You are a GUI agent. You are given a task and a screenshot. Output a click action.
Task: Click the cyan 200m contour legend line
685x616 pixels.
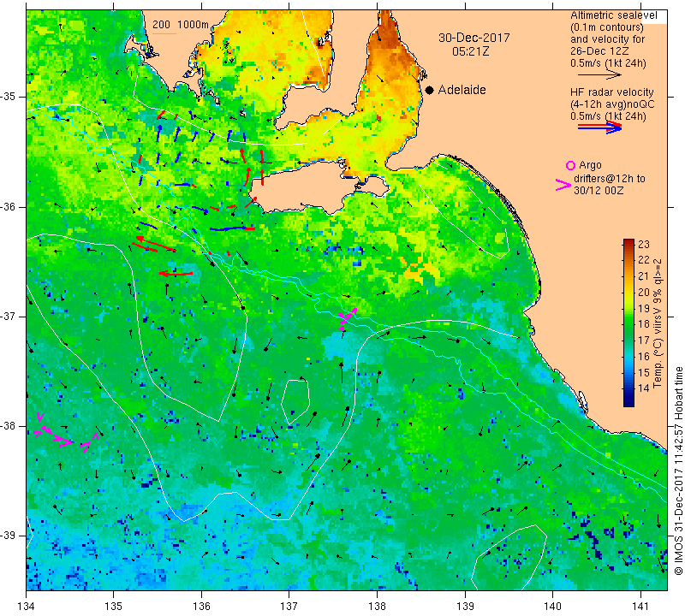pos(164,33)
